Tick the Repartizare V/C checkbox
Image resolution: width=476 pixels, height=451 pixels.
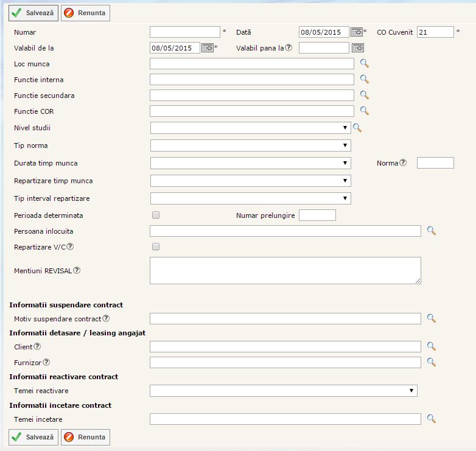click(x=156, y=246)
